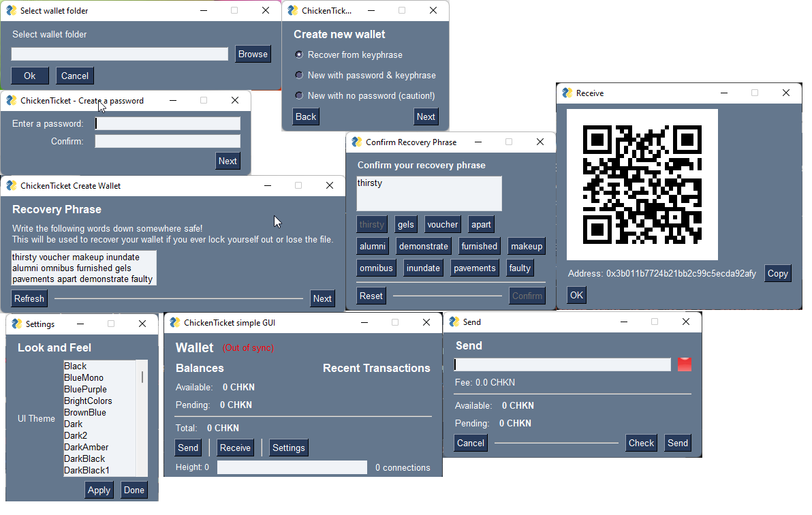
Task: Click Apply in Settings window
Action: click(x=99, y=490)
